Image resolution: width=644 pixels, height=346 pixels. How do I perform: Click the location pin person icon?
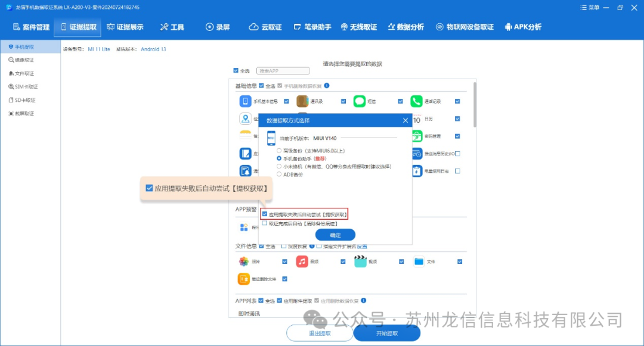(x=245, y=119)
